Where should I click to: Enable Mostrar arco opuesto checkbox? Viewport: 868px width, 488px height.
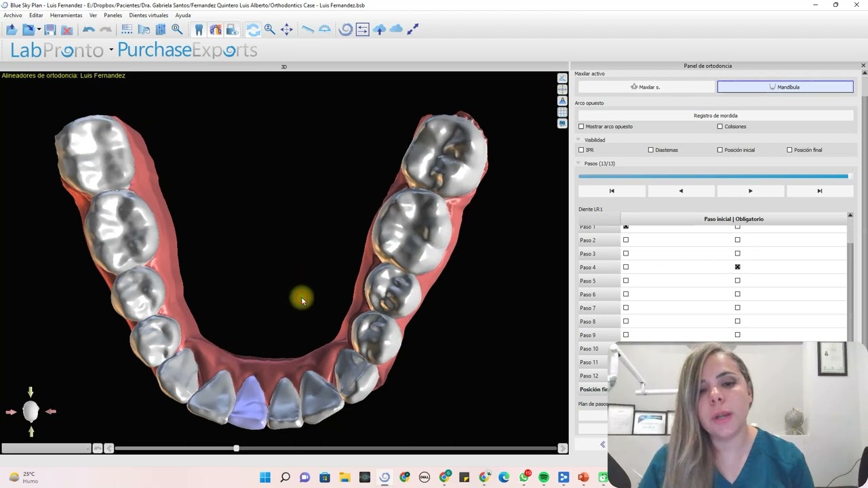point(581,127)
